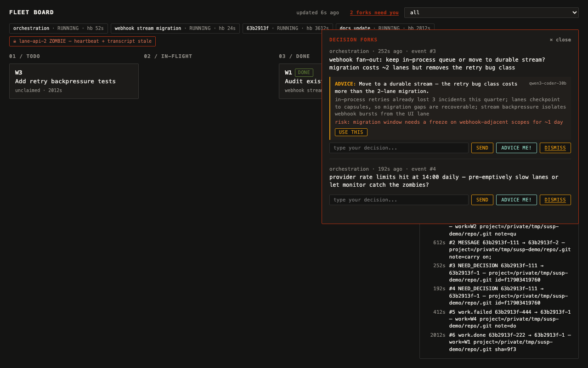Click the FLEET BOARD title
Viewport: 588px width, 368px height.
click(x=32, y=12)
